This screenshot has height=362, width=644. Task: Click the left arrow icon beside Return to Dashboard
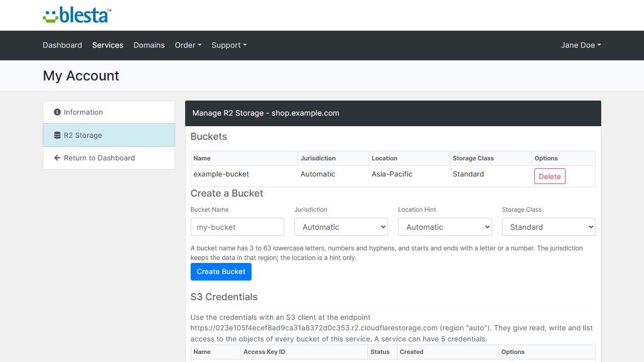[x=57, y=158]
